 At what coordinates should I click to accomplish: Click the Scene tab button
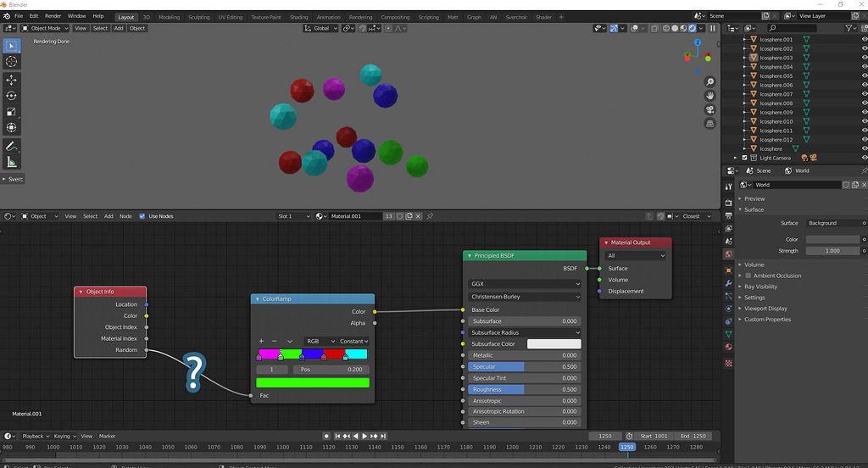tap(759, 170)
